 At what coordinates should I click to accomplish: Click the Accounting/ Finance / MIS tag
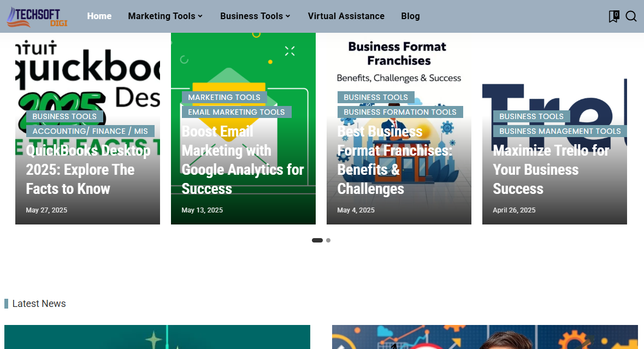tap(90, 131)
